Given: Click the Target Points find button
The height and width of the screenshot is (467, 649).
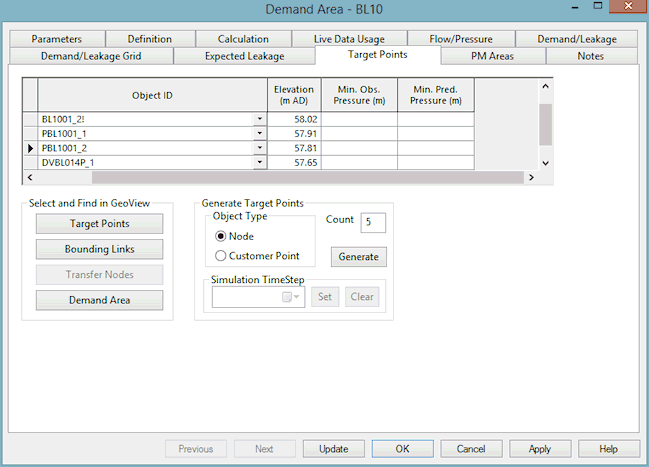Looking at the screenshot, I should (x=99, y=224).
